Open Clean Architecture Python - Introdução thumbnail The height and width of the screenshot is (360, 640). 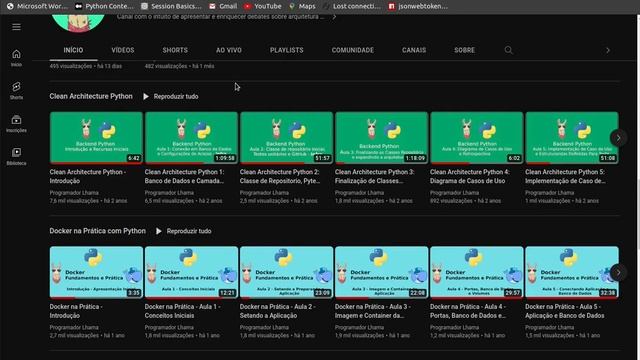coord(96,138)
